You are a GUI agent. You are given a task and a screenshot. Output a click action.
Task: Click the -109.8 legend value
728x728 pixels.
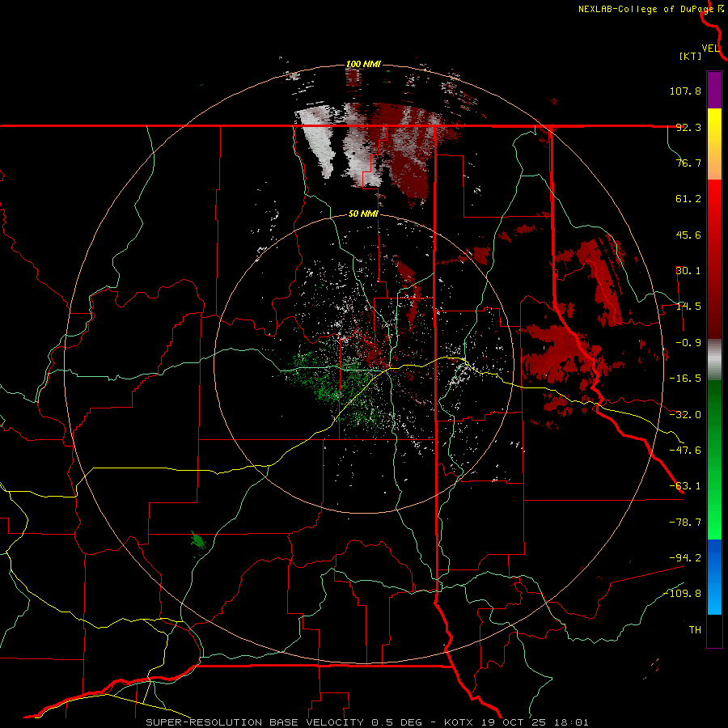pos(682,594)
